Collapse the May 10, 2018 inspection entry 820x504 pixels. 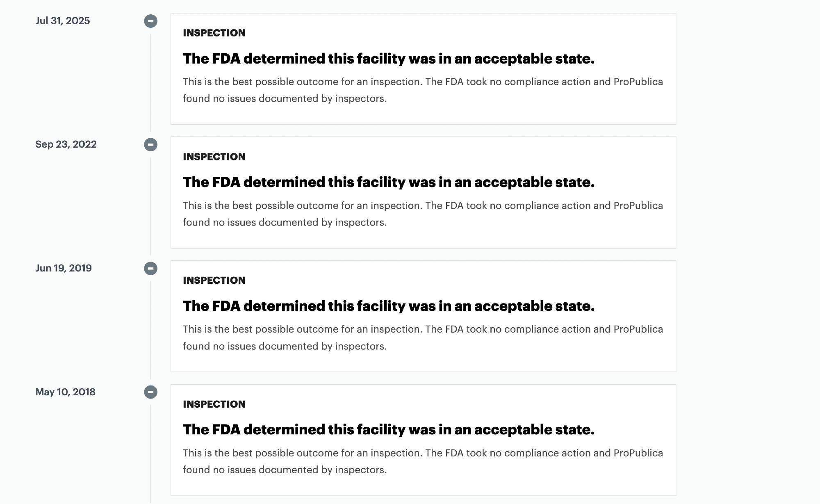click(150, 392)
